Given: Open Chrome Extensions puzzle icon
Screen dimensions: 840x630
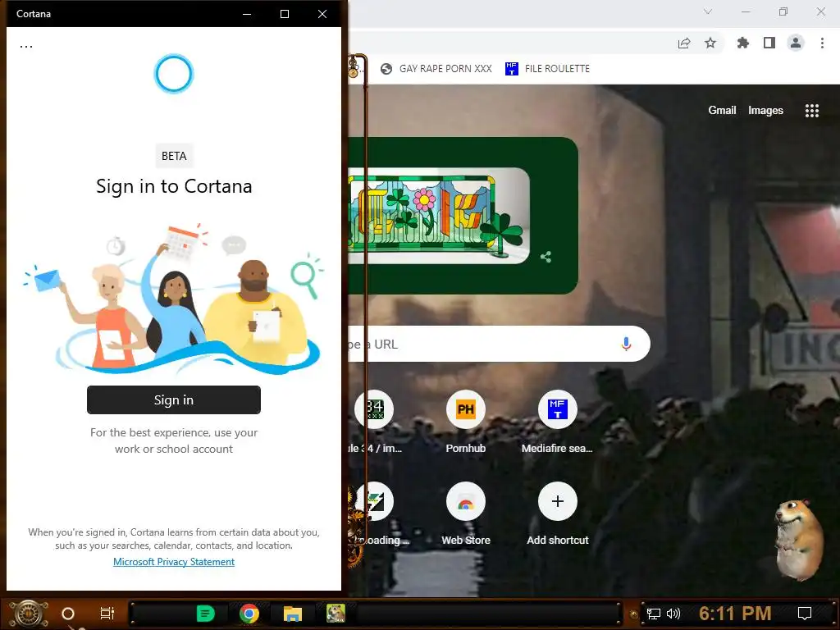Looking at the screenshot, I should pos(742,43).
